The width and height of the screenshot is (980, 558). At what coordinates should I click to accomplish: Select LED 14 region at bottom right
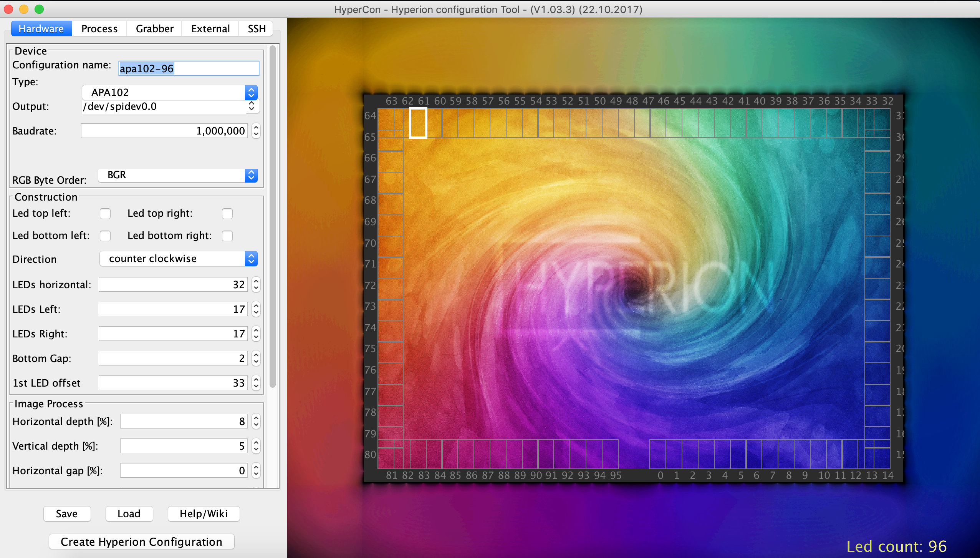[882, 454]
